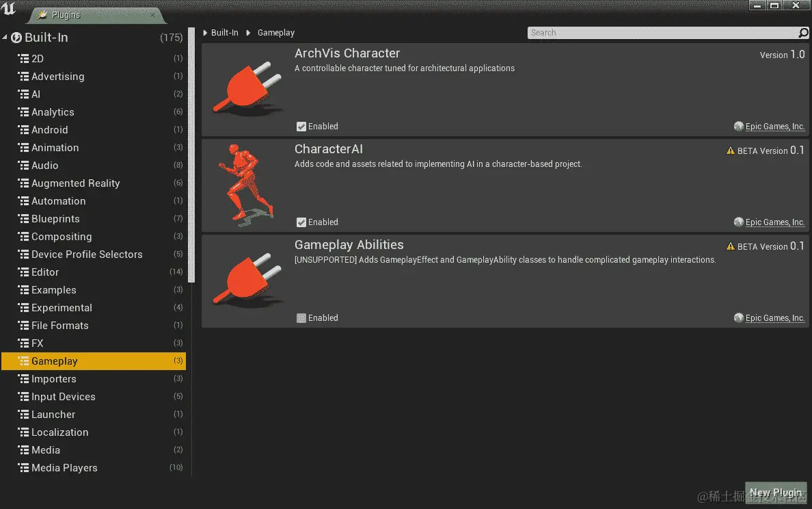Click the ArchVis Character plugin title
This screenshot has width=812, height=509.
347,53
